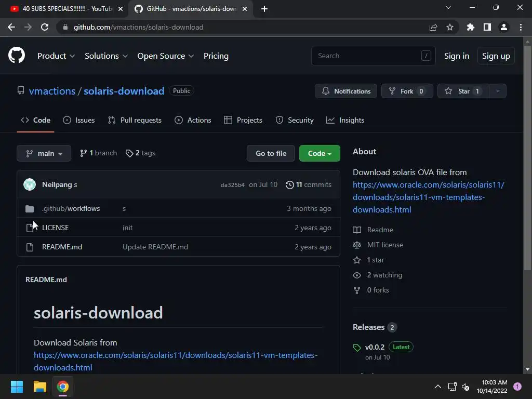Click the MIT license link
532x399 pixels.
pos(385,245)
